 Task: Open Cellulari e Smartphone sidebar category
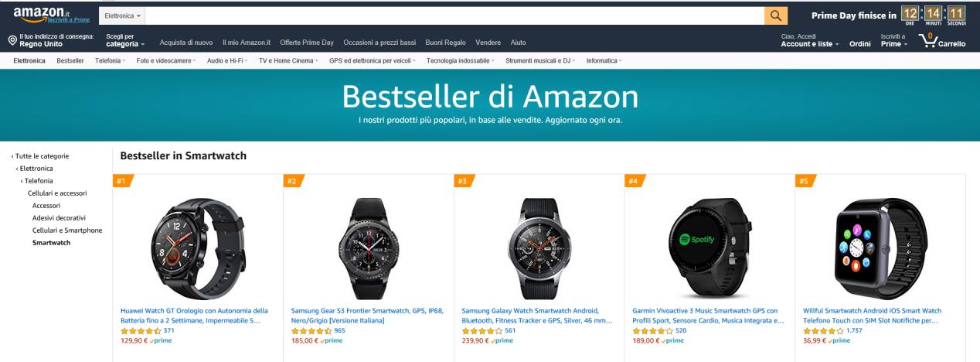67,231
